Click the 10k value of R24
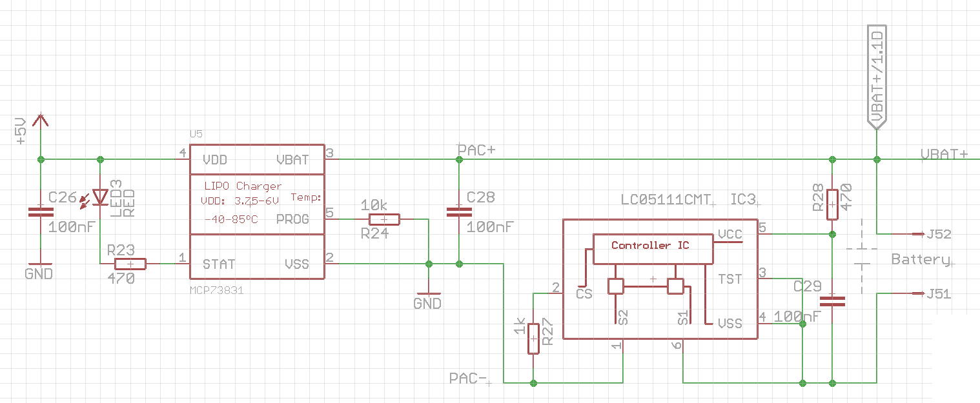This screenshot has width=980, height=403. 374,206
